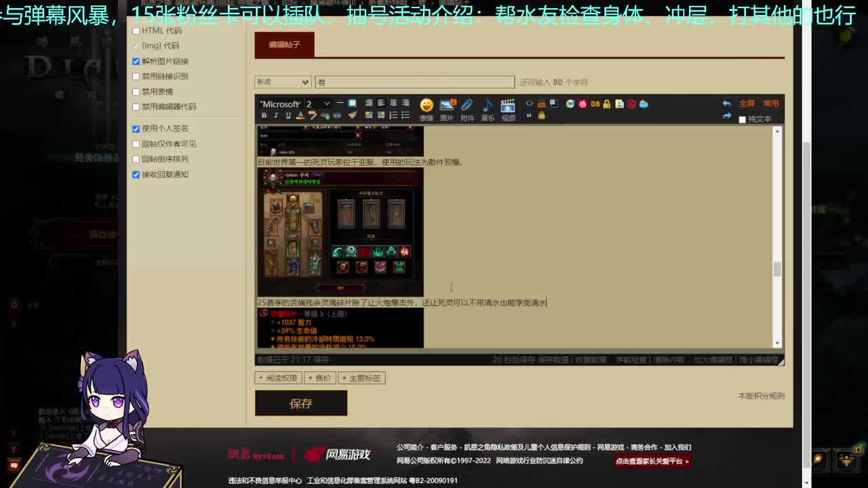
Task: Click the lock icon in the bottom toolbar row
Action: (x=542, y=115)
